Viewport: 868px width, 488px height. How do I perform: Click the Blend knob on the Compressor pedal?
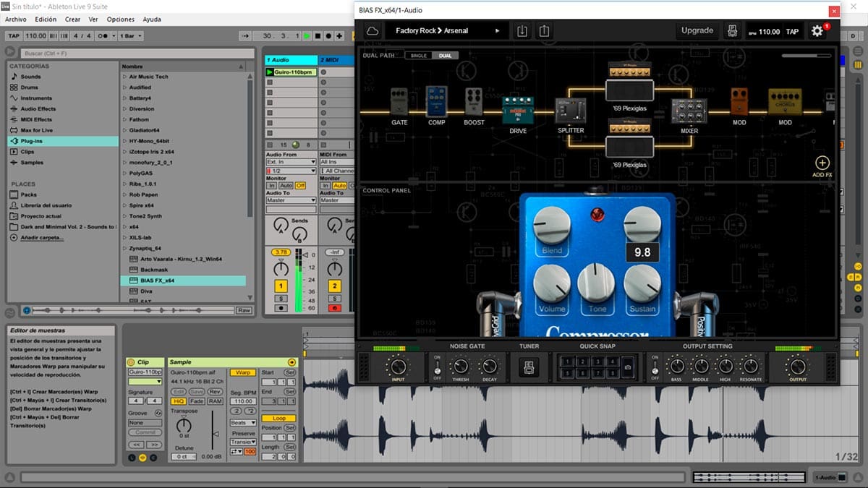point(552,225)
